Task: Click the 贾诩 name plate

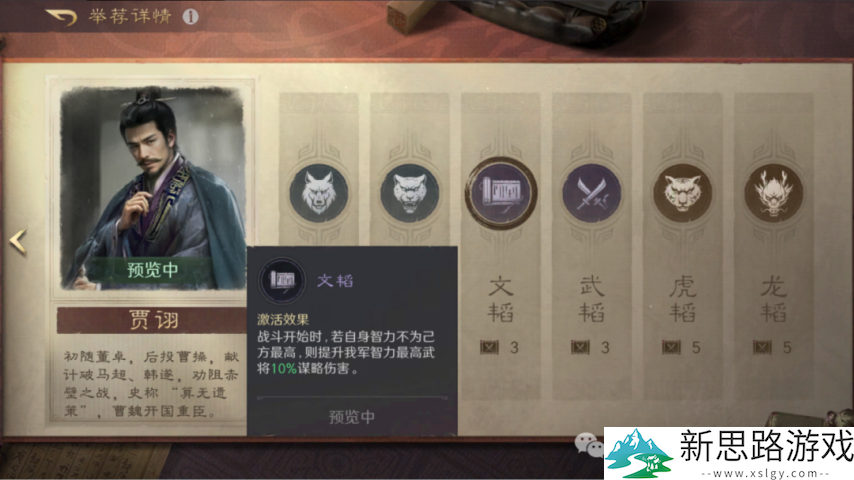Action: [x=152, y=320]
